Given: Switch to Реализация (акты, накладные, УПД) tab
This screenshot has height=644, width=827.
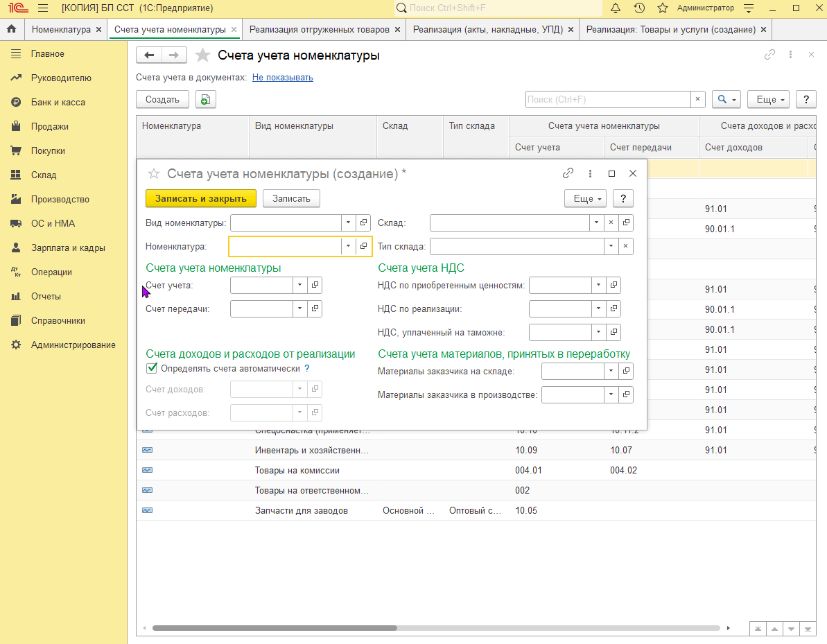Looking at the screenshot, I should click(x=488, y=30).
